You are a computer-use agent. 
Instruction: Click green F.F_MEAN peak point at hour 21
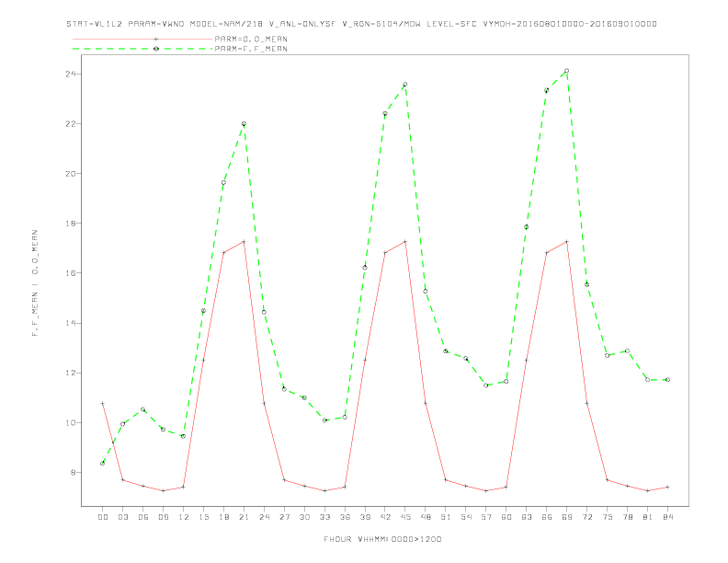click(244, 124)
